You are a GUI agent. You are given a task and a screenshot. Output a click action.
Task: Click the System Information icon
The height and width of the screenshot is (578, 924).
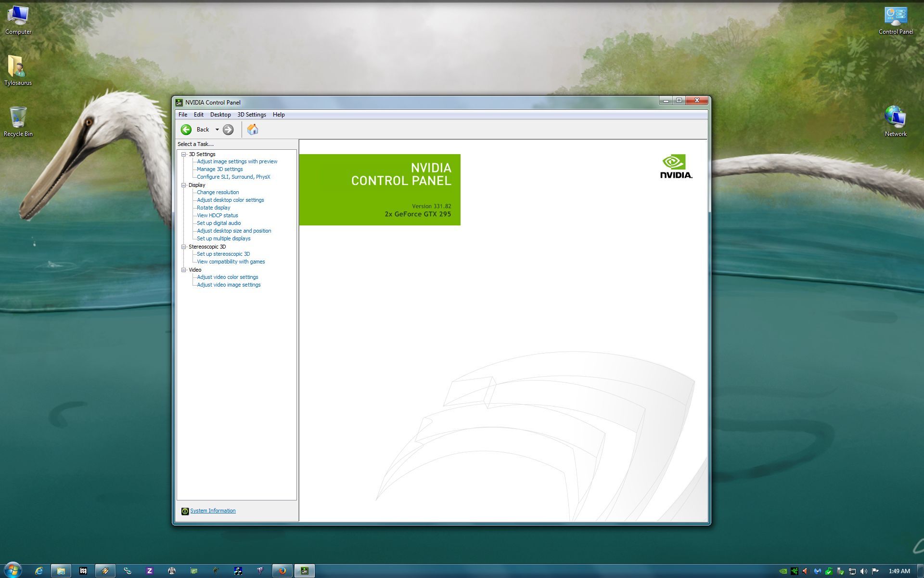(185, 511)
